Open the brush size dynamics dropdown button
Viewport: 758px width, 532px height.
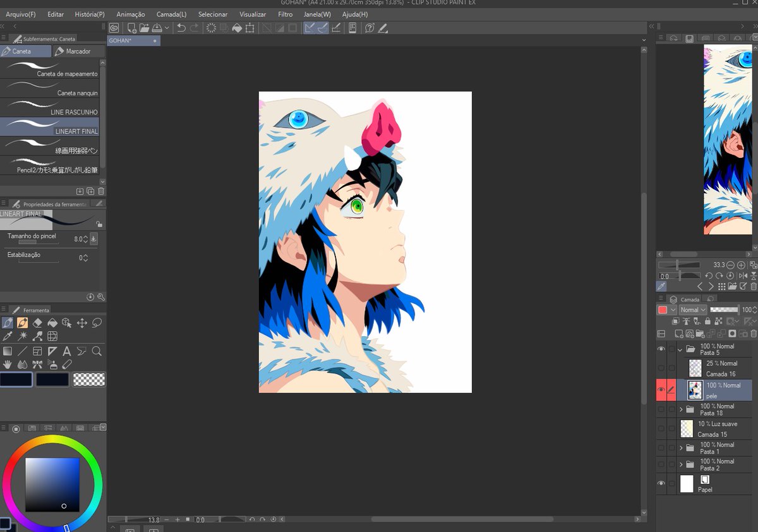(93, 239)
